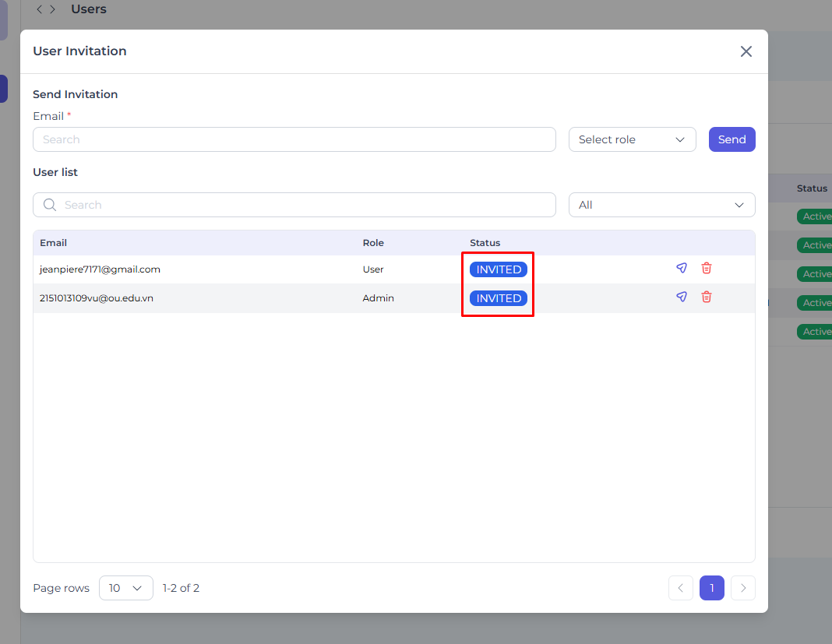
Task: Go forward with the right chevron beside Users
Action: pos(52,9)
